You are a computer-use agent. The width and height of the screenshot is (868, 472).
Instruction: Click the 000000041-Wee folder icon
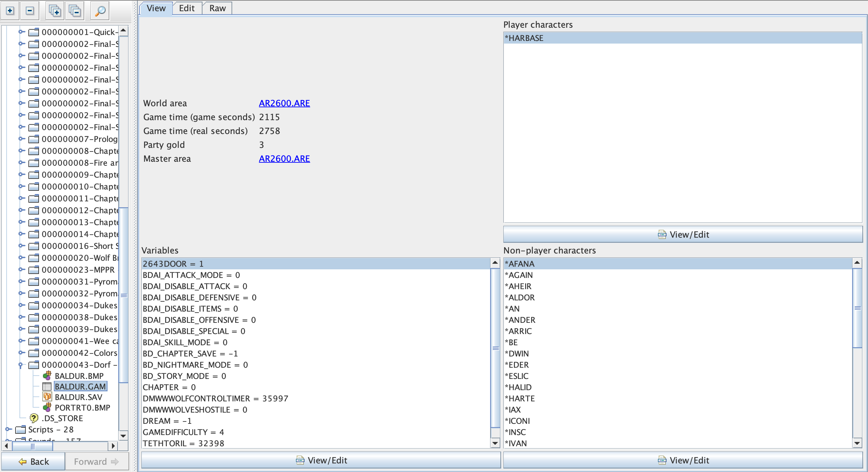coord(34,341)
